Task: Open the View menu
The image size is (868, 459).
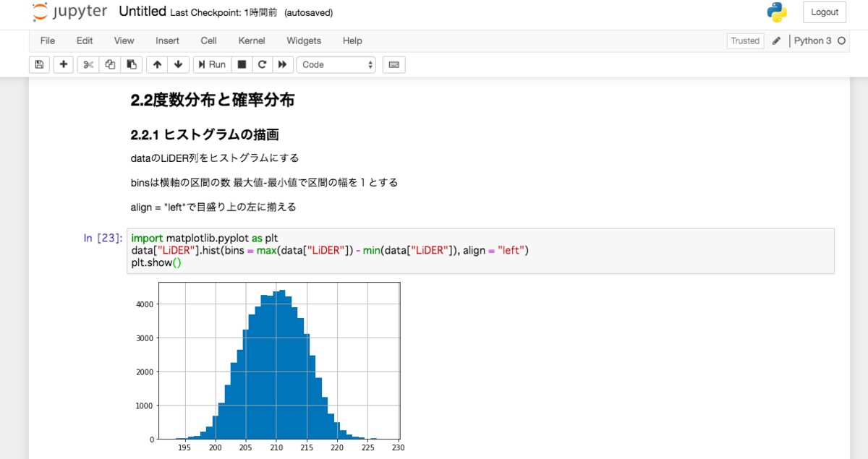Action: click(x=124, y=40)
